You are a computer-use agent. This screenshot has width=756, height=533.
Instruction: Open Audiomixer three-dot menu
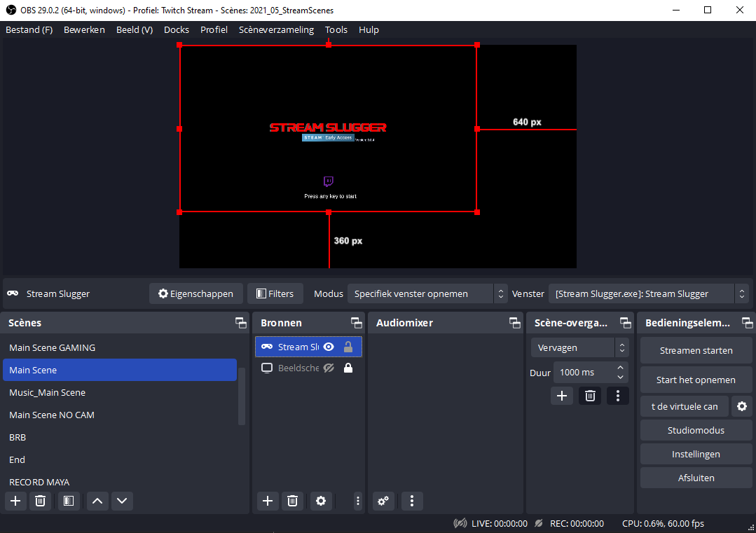tap(412, 501)
